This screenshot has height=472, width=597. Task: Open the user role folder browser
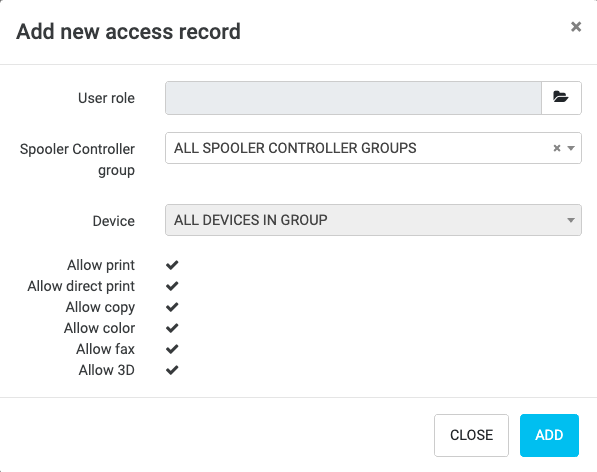561,98
